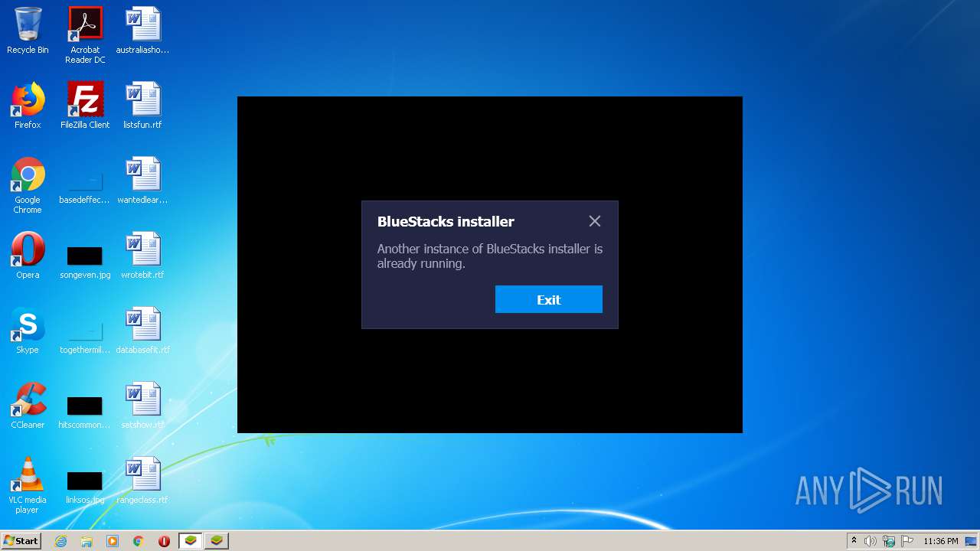
Task: Show hidden system tray icons
Action: pos(854,541)
